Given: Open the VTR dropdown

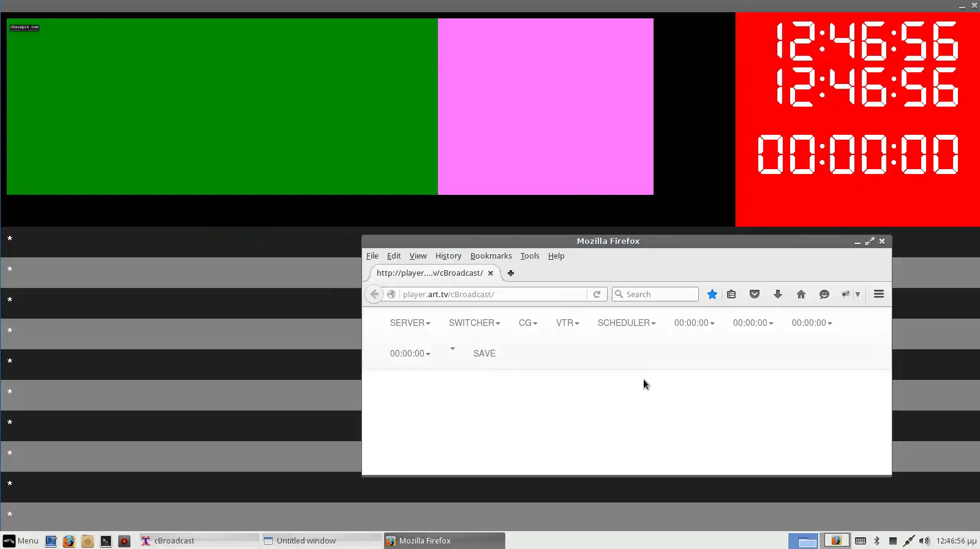Looking at the screenshot, I should pyautogui.click(x=568, y=323).
